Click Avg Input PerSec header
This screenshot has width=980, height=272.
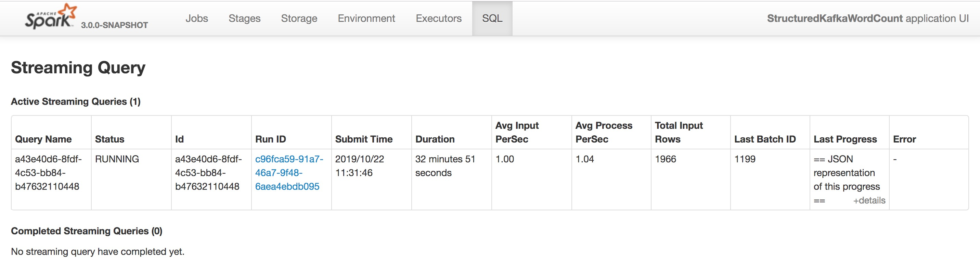[x=517, y=132]
